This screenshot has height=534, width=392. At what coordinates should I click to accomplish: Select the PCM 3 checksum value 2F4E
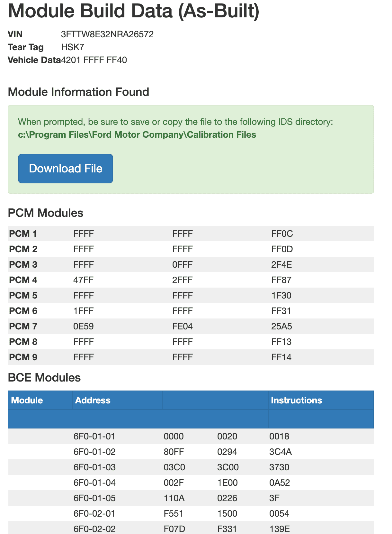(x=282, y=265)
